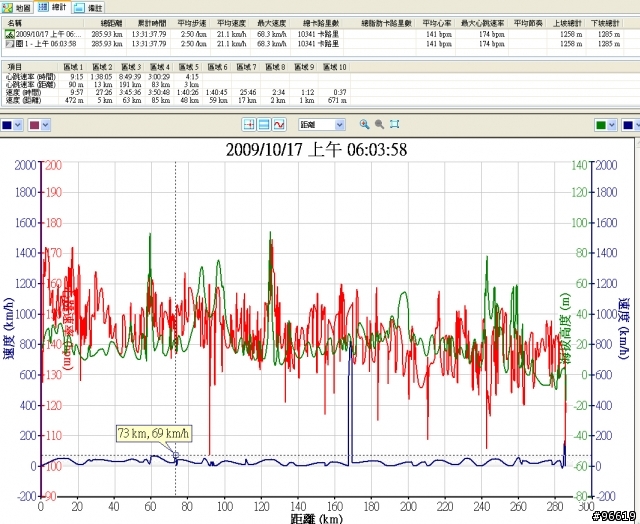Screen dimensions: 640x524
Task: Sort by the 最大速度 column header
Action: [x=271, y=23]
